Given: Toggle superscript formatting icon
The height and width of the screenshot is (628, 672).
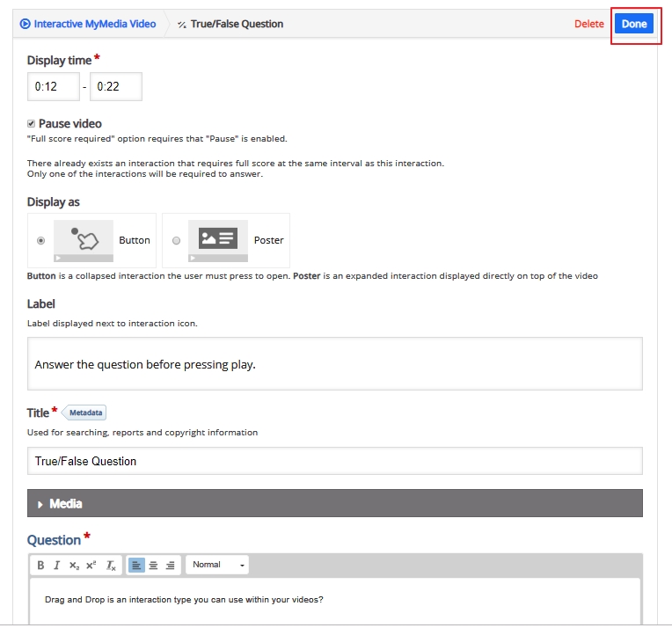Looking at the screenshot, I should [x=91, y=565].
